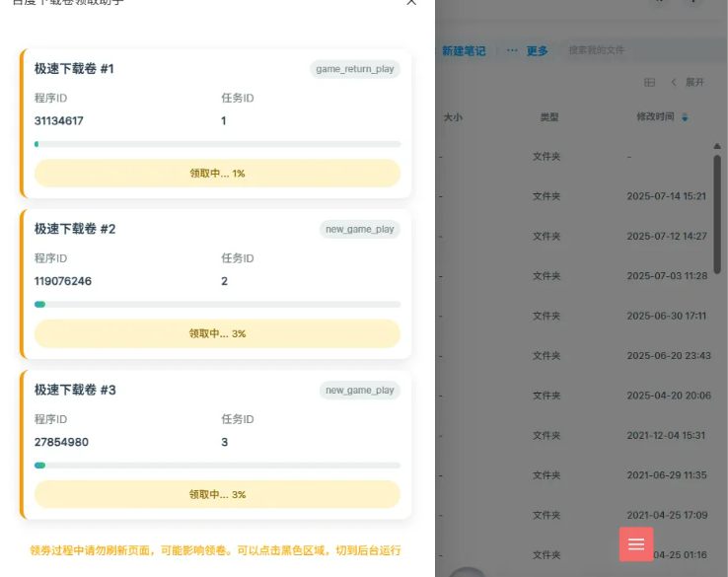Click the grid view switch icon
The height and width of the screenshot is (577, 728).
pos(649,83)
